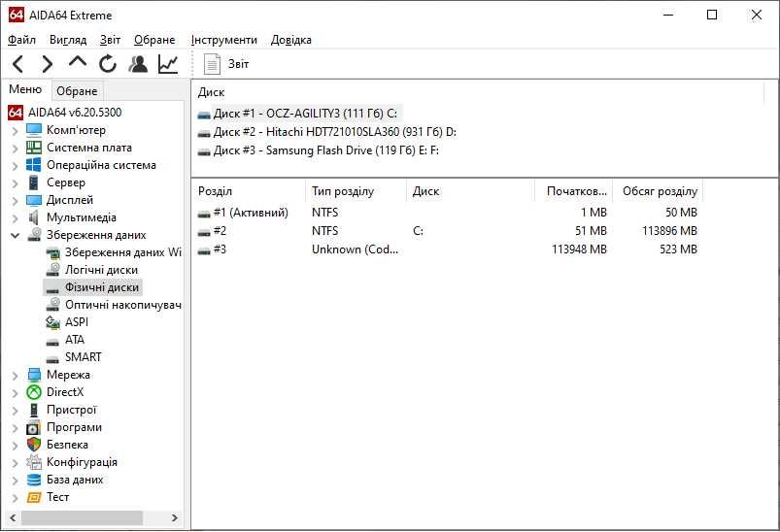The width and height of the screenshot is (780, 532).
Task: Open the user profile toolbar icon
Action: pyautogui.click(x=138, y=64)
